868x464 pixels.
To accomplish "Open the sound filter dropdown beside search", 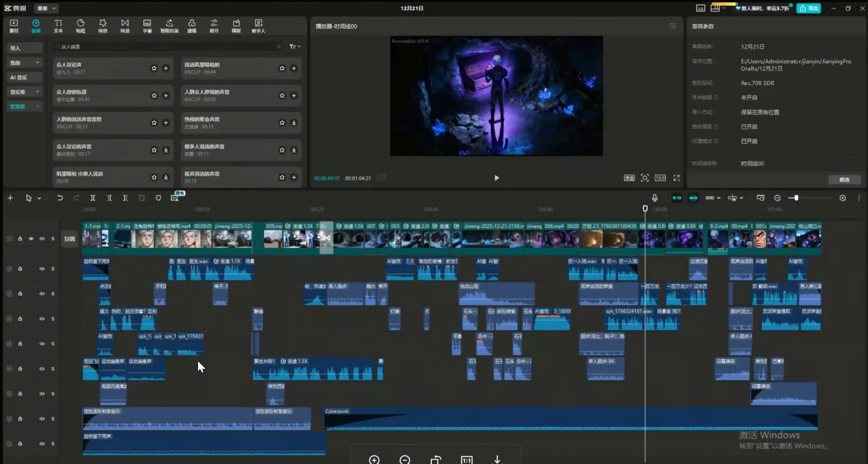I will tap(295, 47).
